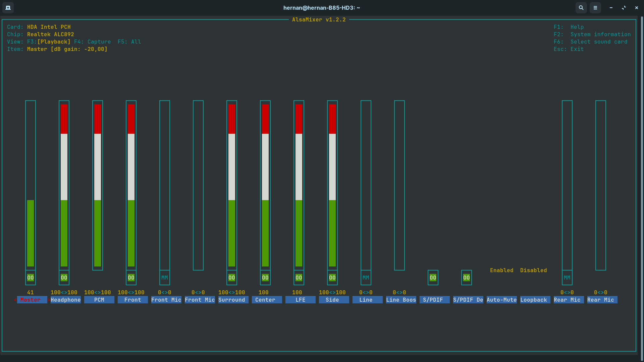Image resolution: width=644 pixels, height=362 pixels.
Task: Open the terminal search icon
Action: point(581,7)
